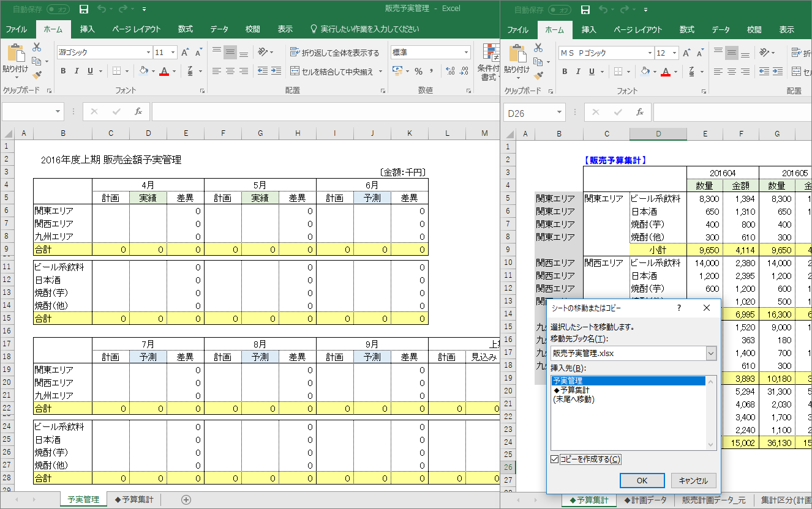Cut selection in right Excel window
The image size is (812, 509).
[x=538, y=47]
